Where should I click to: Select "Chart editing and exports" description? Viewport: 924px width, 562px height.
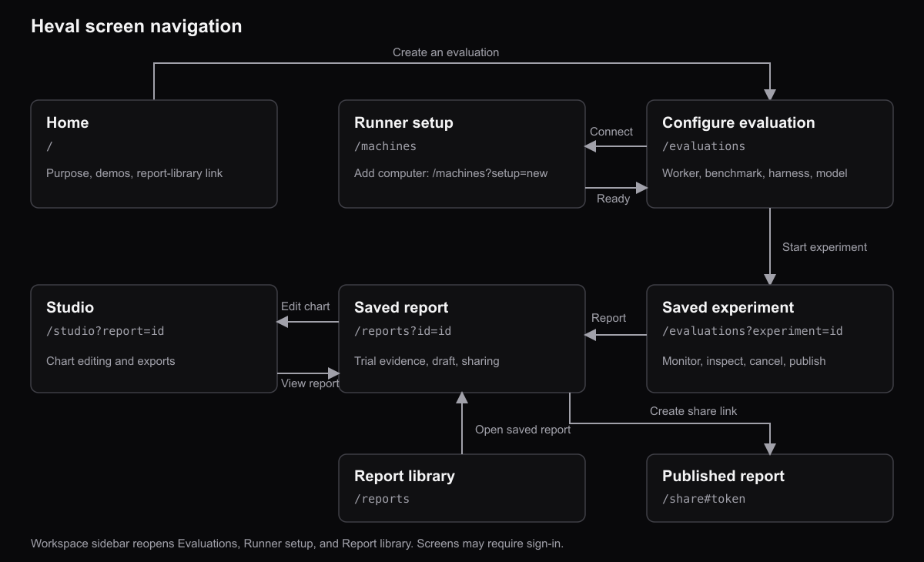110,361
